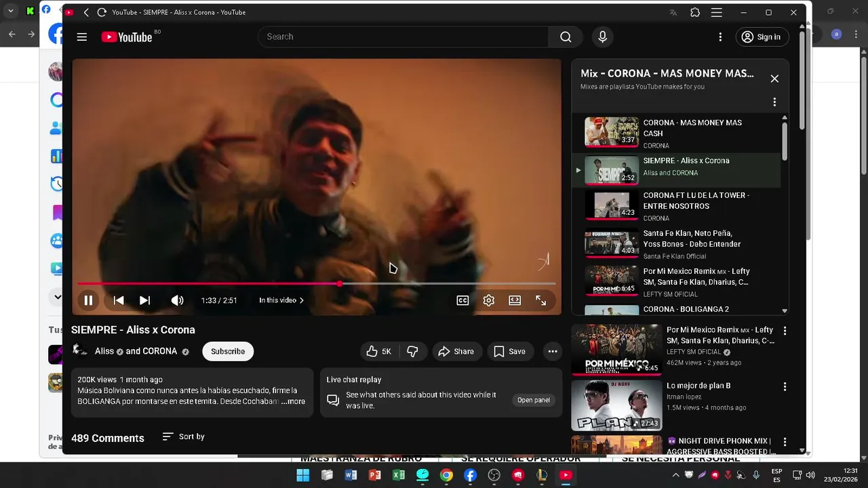Open the tab list dropdown in background Chrome

pos(10,11)
